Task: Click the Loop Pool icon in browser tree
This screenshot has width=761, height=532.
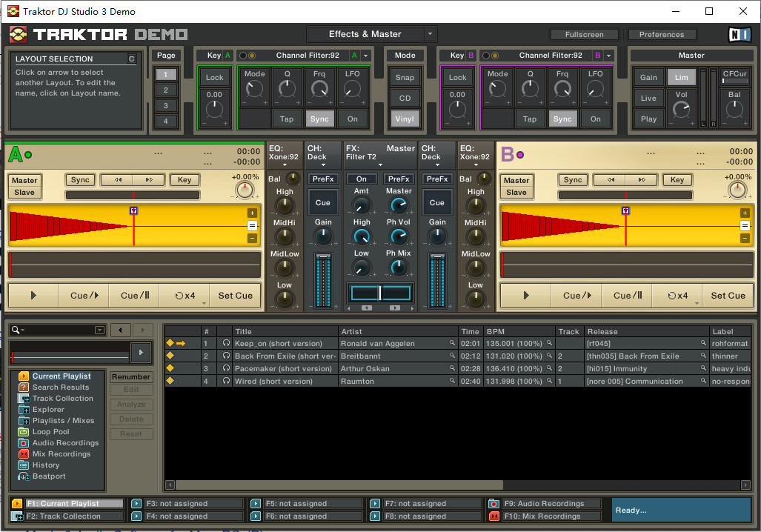Action: tap(24, 432)
